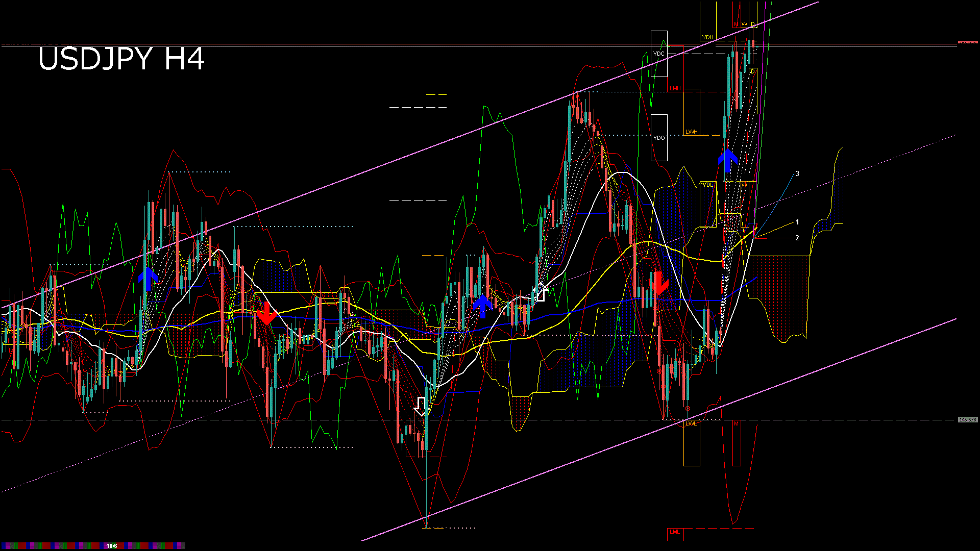The width and height of the screenshot is (980, 551).
Task: Click the blue up arrow beside YDO box
Action: coord(728,160)
